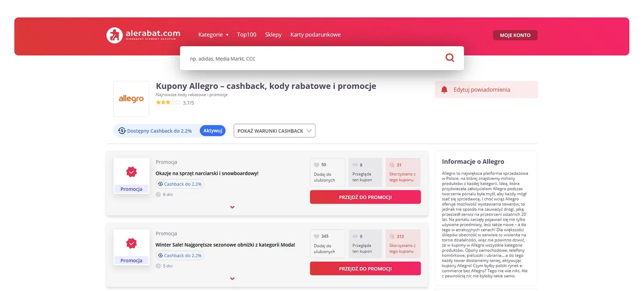Screen dimensions: 644x291
Task: Click the Przegląda ten kupon box with 9
Action: click(x=365, y=244)
